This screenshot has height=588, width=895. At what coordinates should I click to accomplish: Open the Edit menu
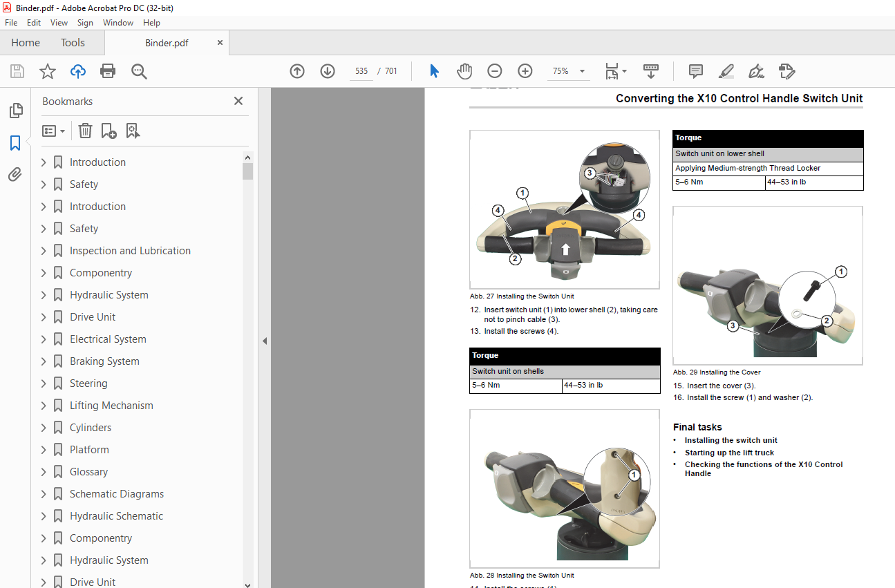(34, 23)
